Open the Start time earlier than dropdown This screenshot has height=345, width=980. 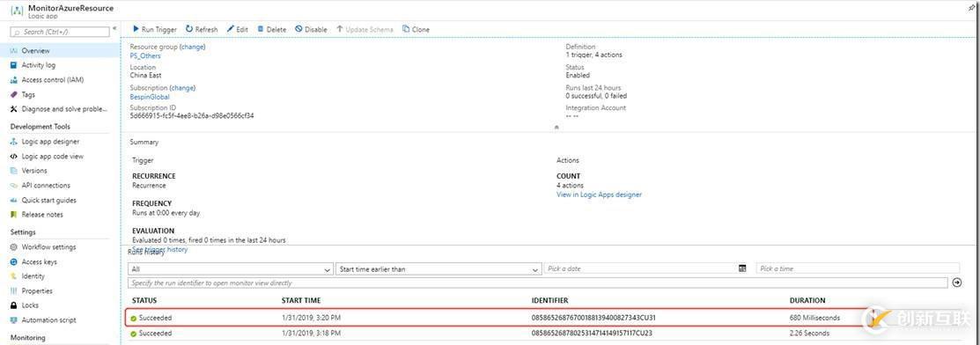(438, 268)
